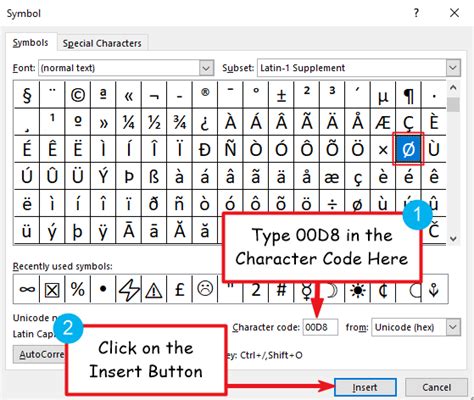Select the percent % recent symbol
This screenshot has height=400, width=474.
[78, 289]
